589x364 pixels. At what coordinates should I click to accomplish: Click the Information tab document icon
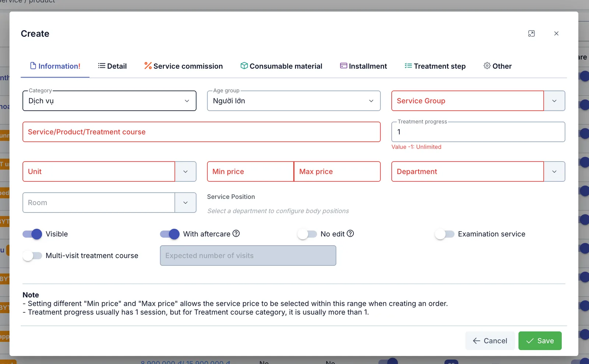(x=33, y=66)
